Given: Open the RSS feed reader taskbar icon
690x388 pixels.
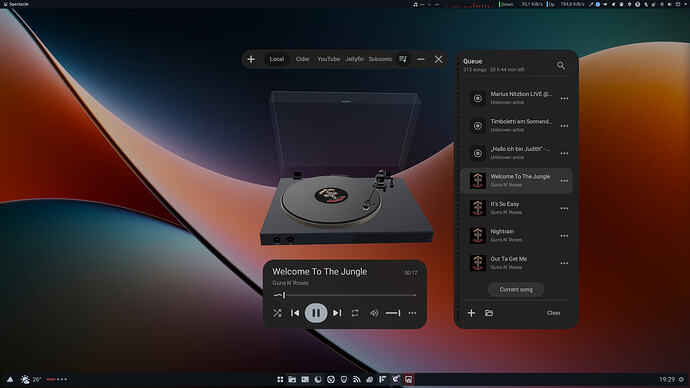Looking at the screenshot, I should click(x=357, y=379).
